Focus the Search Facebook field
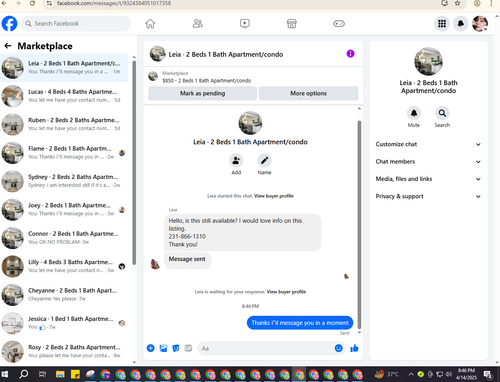This screenshot has width=500, height=382. tap(76, 24)
